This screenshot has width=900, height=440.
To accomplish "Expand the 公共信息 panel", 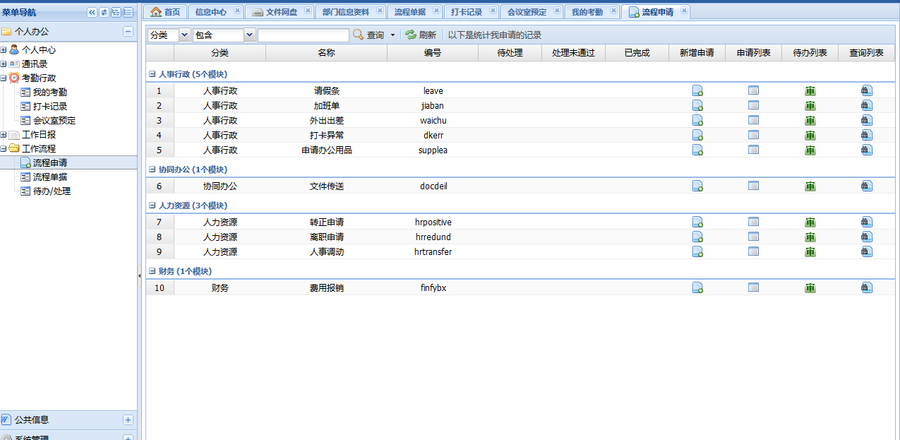I will pyautogui.click(x=128, y=420).
